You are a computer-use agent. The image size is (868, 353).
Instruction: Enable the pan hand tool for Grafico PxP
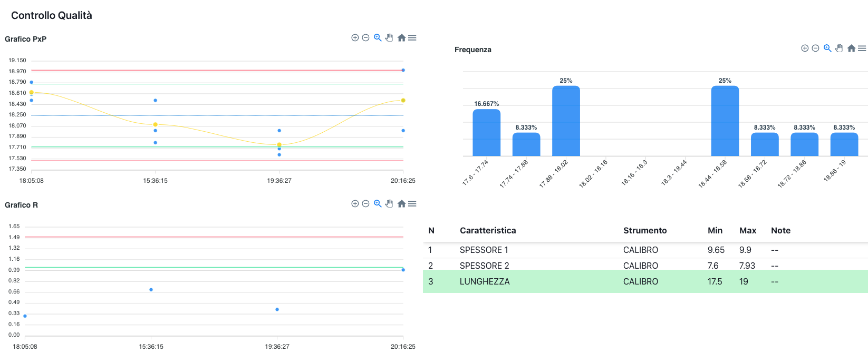coord(389,38)
